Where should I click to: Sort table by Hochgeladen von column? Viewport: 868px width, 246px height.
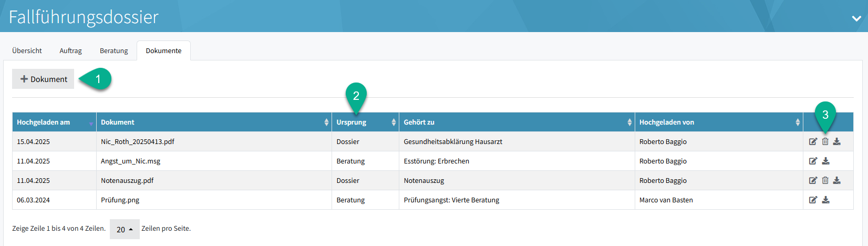coord(719,122)
